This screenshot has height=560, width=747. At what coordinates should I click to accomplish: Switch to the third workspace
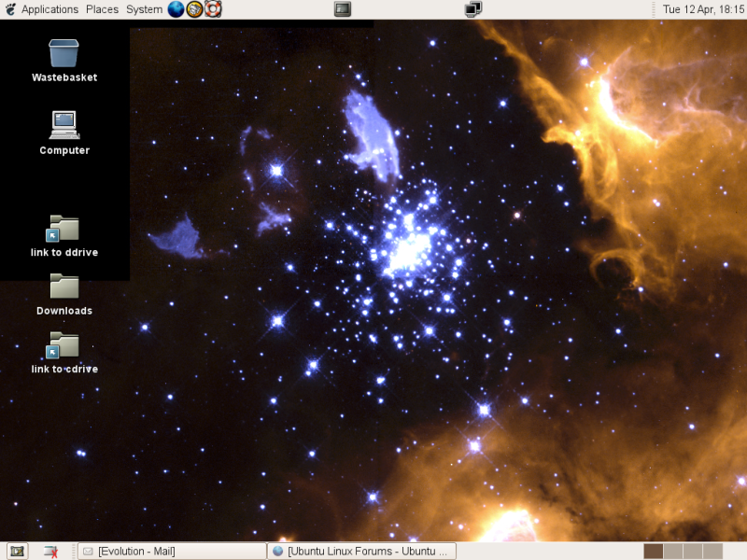click(693, 552)
